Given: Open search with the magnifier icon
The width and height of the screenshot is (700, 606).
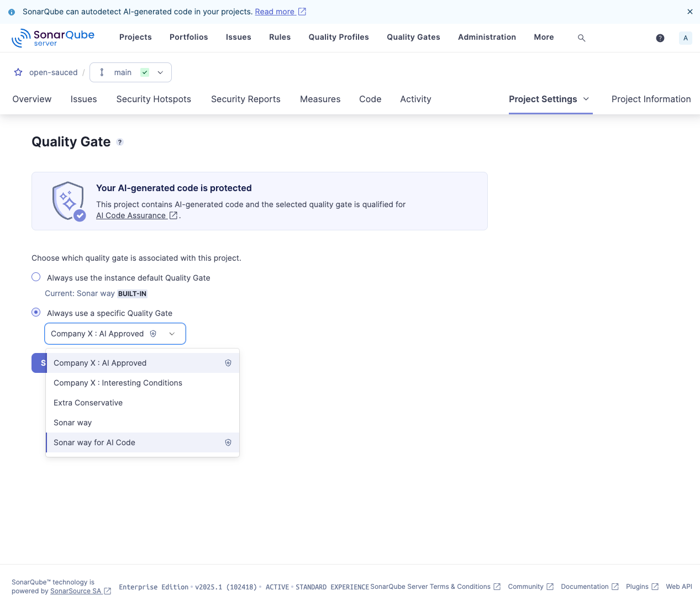Looking at the screenshot, I should (x=581, y=38).
